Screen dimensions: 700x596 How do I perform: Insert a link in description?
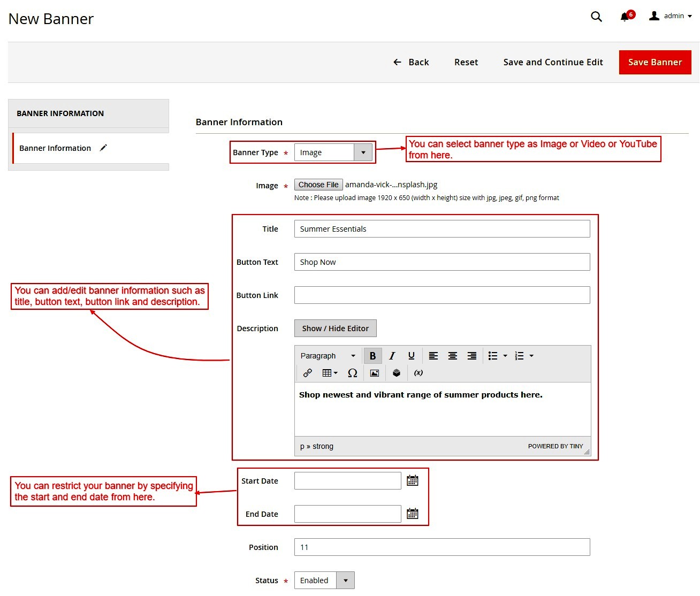[x=308, y=373]
